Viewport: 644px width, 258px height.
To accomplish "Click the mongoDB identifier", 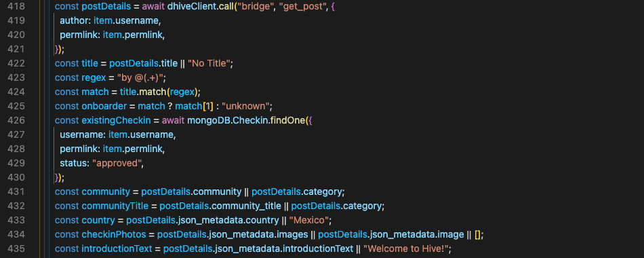I will tap(209, 121).
